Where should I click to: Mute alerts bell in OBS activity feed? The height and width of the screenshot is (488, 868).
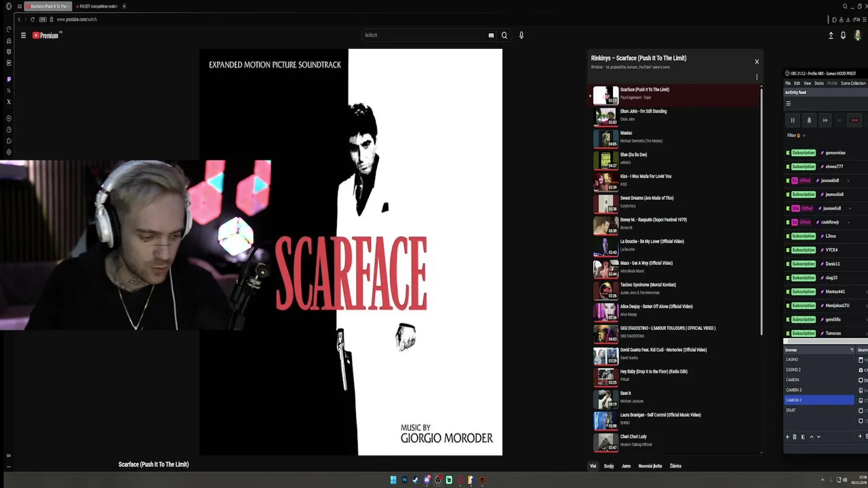click(x=809, y=120)
